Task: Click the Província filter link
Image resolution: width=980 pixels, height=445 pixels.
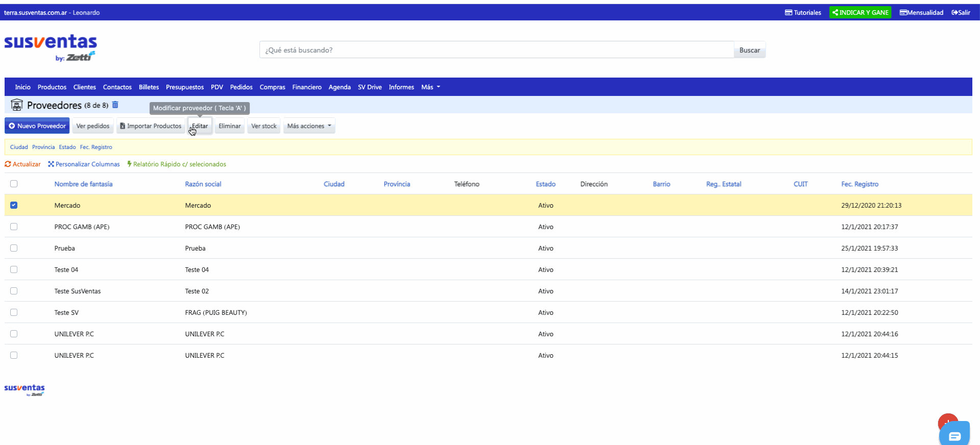Action: 43,147
